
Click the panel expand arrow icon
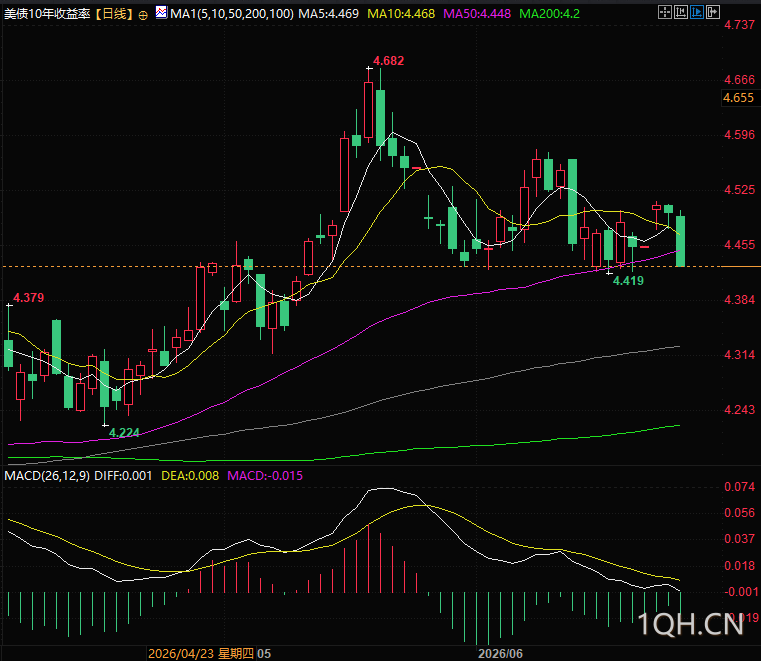click(713, 12)
